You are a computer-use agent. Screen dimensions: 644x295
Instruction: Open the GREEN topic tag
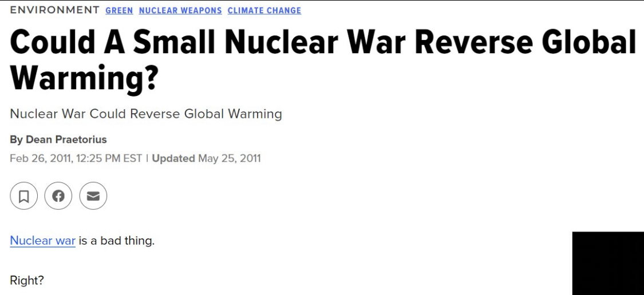pos(119,11)
